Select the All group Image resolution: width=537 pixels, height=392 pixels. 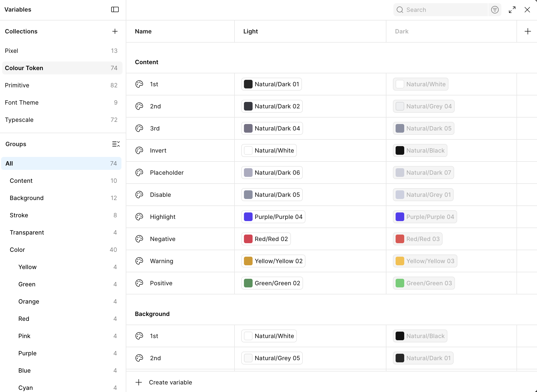tap(61, 163)
